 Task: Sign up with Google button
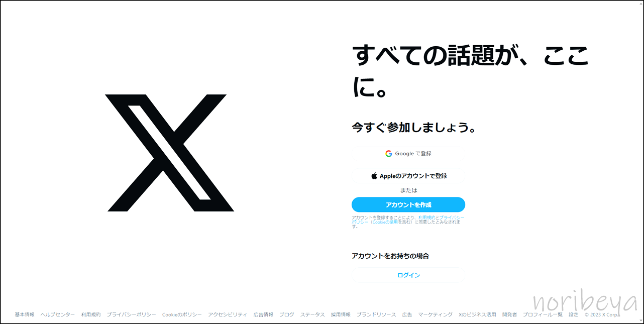[408, 154]
